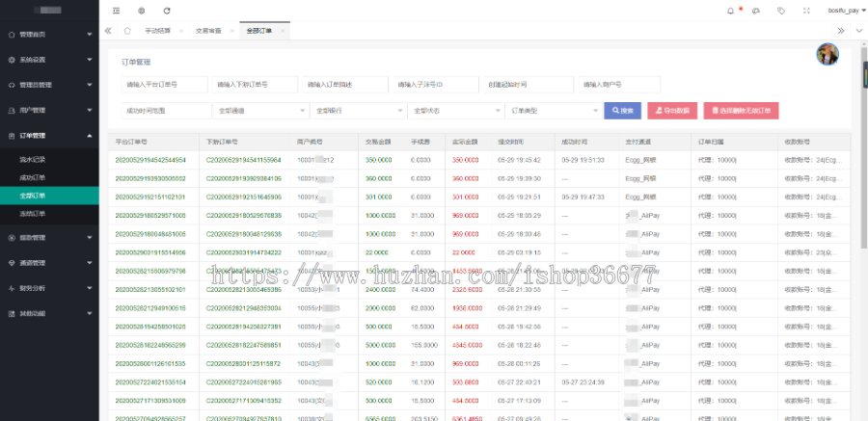
Task: Expand the 系统设置 sidebar menu
Action: 48,60
